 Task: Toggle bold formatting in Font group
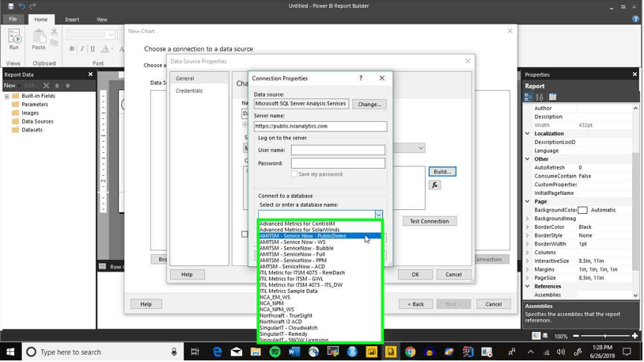point(72,49)
